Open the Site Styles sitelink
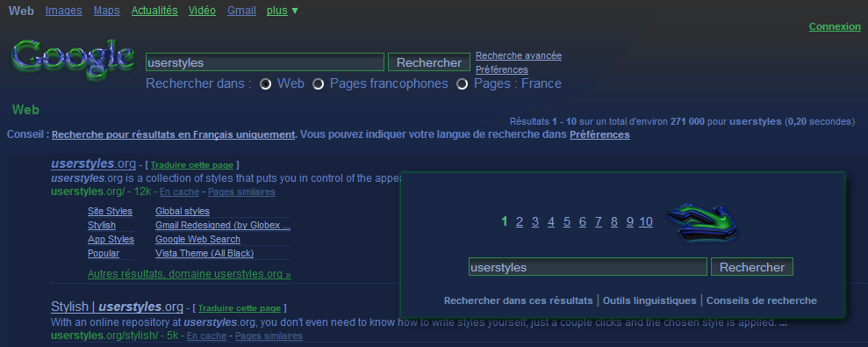 [111, 211]
